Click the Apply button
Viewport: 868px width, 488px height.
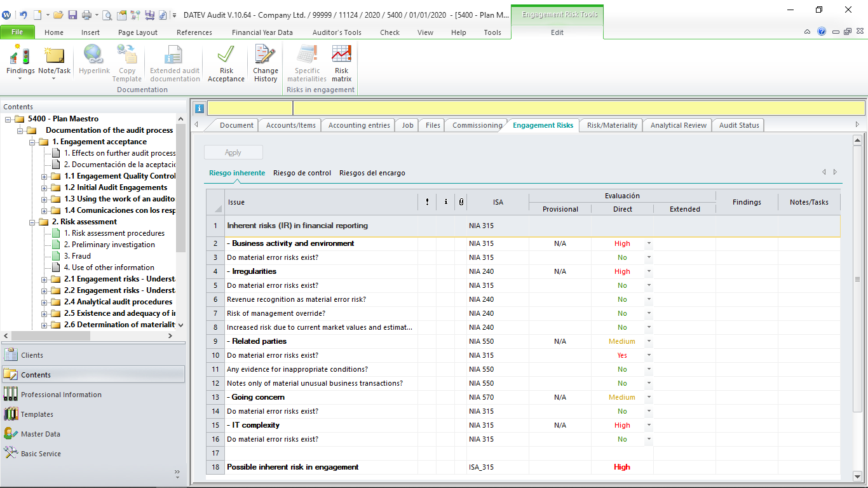click(233, 152)
